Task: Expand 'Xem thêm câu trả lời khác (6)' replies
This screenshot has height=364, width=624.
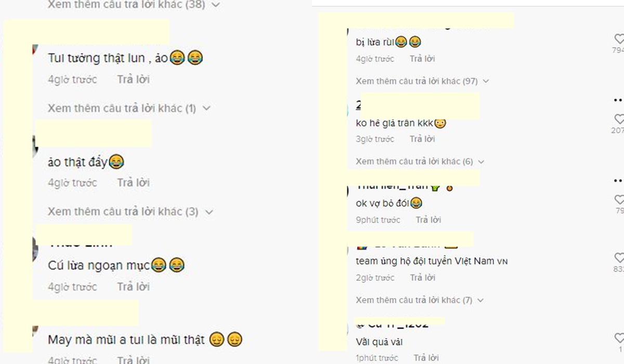Action: tap(420, 162)
